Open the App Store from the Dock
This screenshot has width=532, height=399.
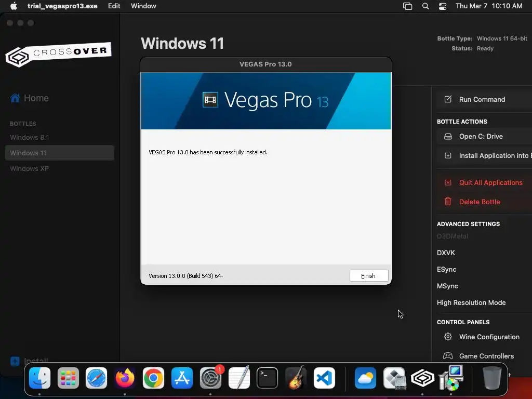[x=182, y=378]
